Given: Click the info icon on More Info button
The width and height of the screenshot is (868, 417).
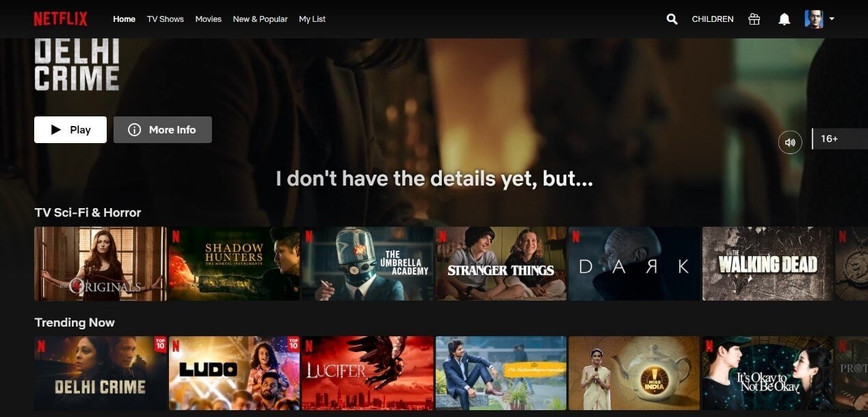Looking at the screenshot, I should [134, 129].
